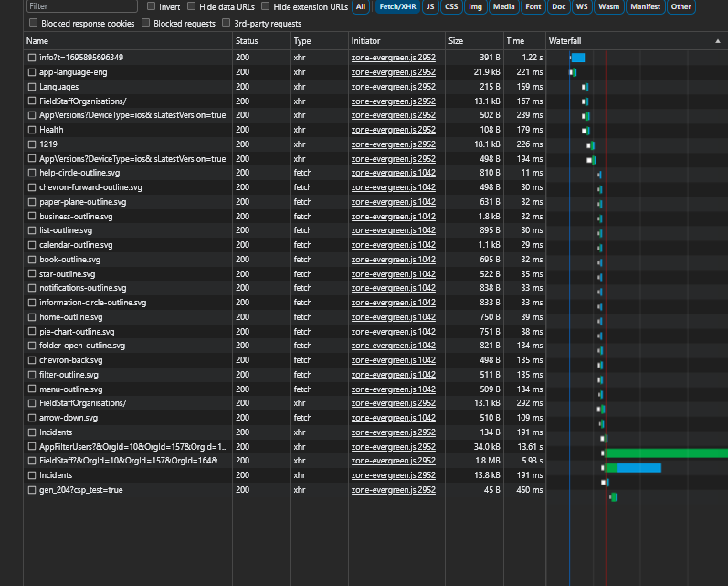Click the icon beside app-language-eng request

click(x=32, y=72)
